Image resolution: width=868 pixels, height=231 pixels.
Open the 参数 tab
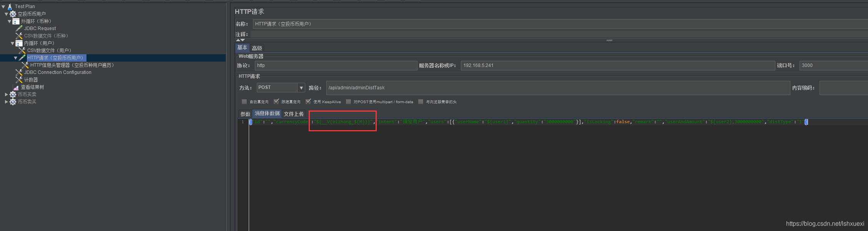(245, 114)
